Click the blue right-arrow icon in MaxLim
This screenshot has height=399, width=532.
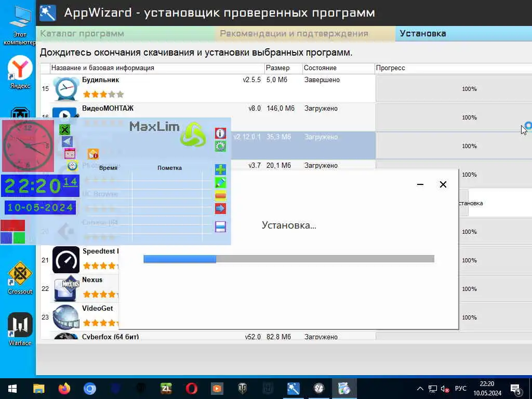click(x=220, y=209)
